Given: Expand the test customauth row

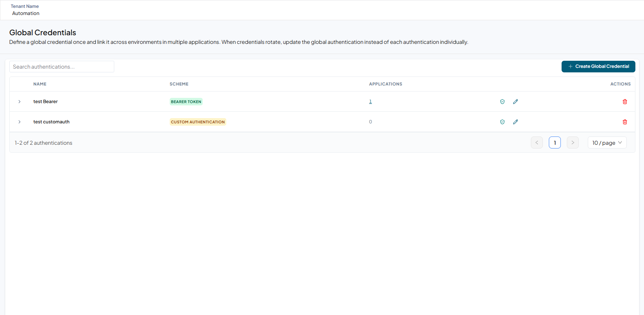Looking at the screenshot, I should 19,122.
